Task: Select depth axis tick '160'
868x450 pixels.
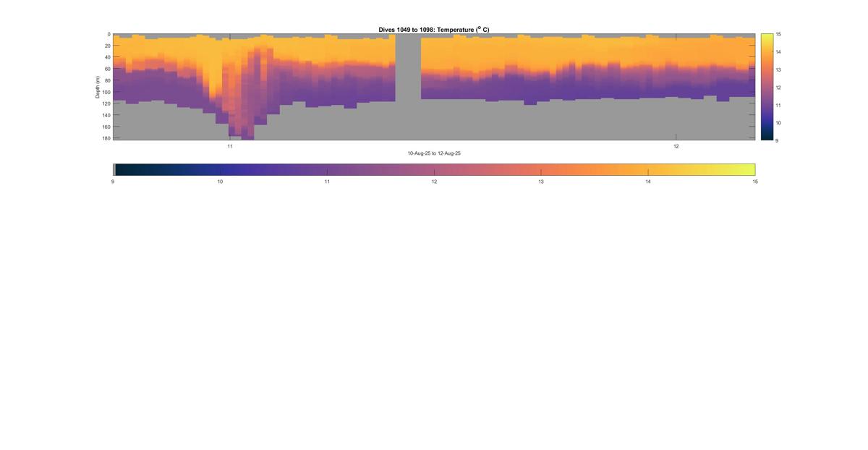Action: [106, 127]
